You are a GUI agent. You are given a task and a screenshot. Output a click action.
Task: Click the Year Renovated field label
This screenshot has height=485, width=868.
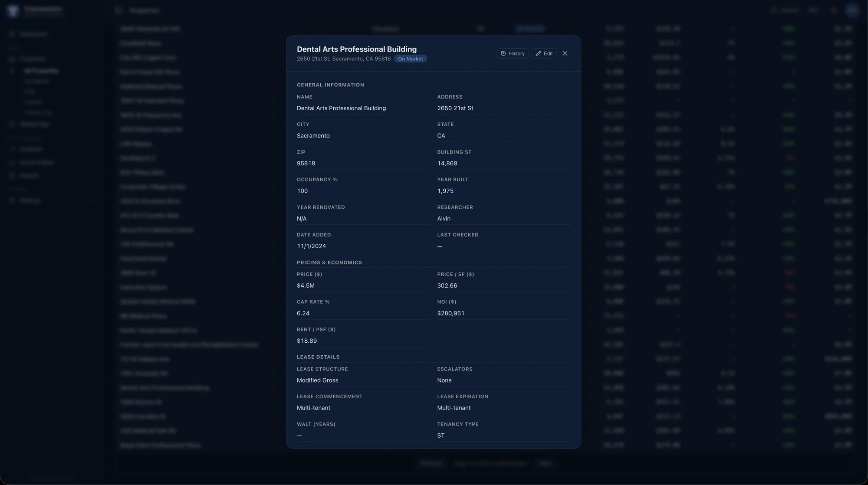coord(321,207)
